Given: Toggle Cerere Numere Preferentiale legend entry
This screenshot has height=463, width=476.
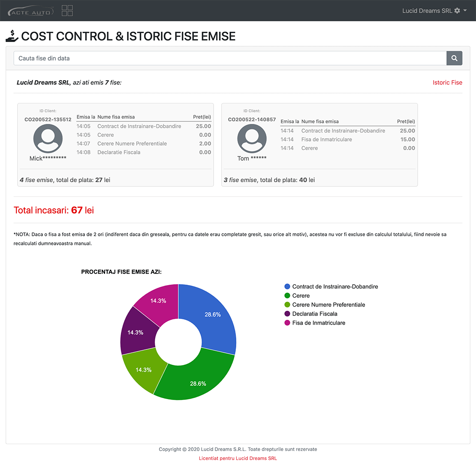Looking at the screenshot, I should click(328, 304).
